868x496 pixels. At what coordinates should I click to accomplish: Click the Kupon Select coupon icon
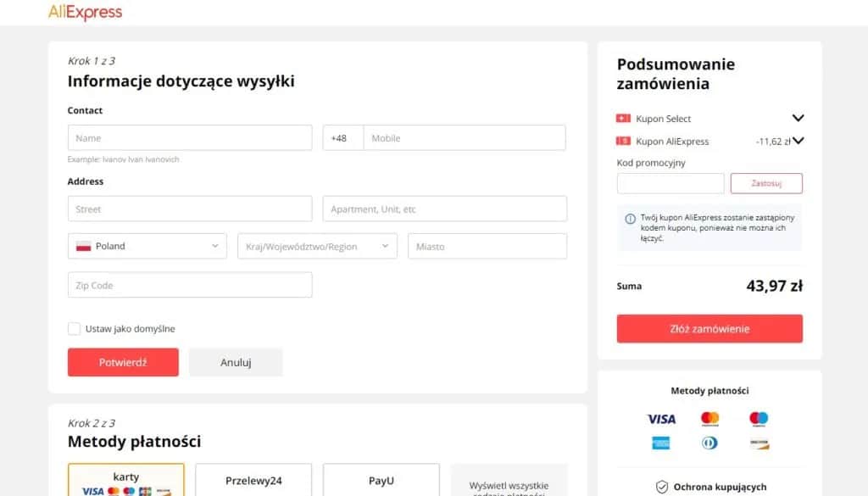625,119
